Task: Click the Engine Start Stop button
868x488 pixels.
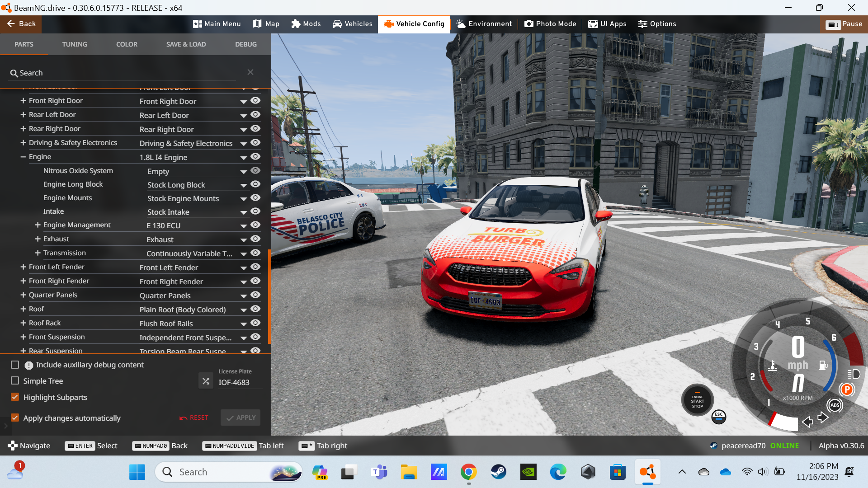Action: coord(697,400)
